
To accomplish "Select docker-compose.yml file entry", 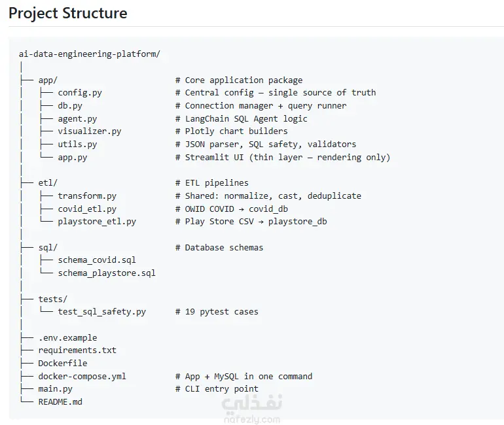I will click(82, 376).
